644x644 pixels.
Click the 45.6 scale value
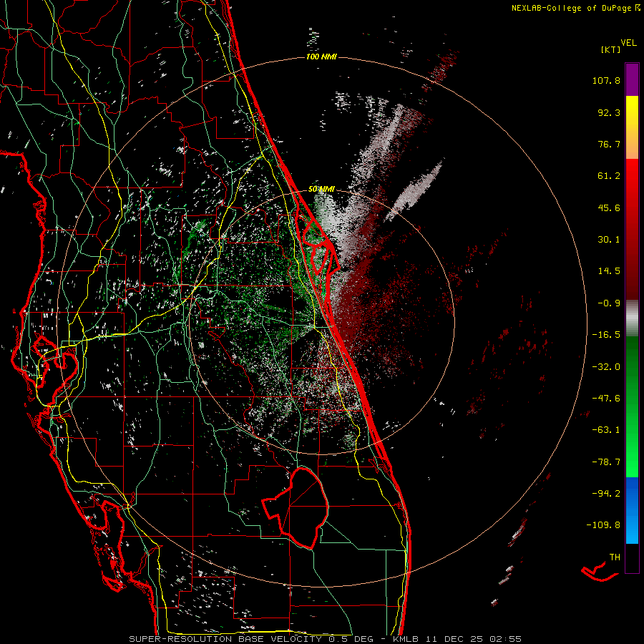coord(609,208)
